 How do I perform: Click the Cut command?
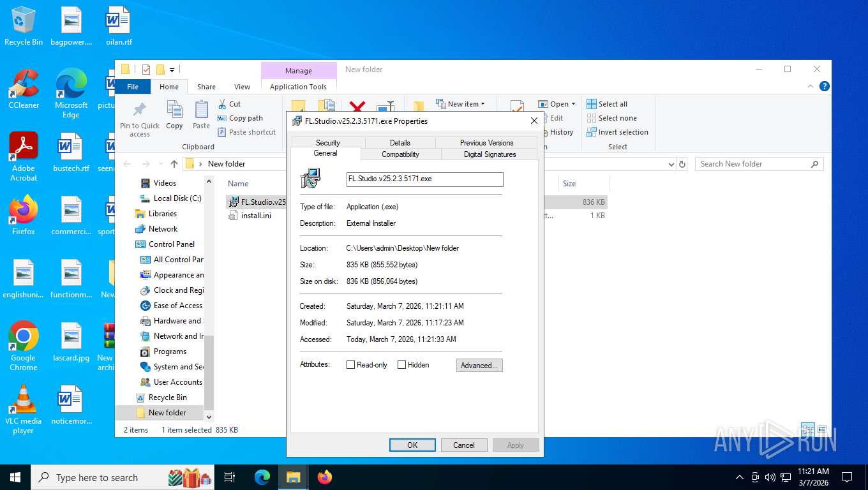229,104
